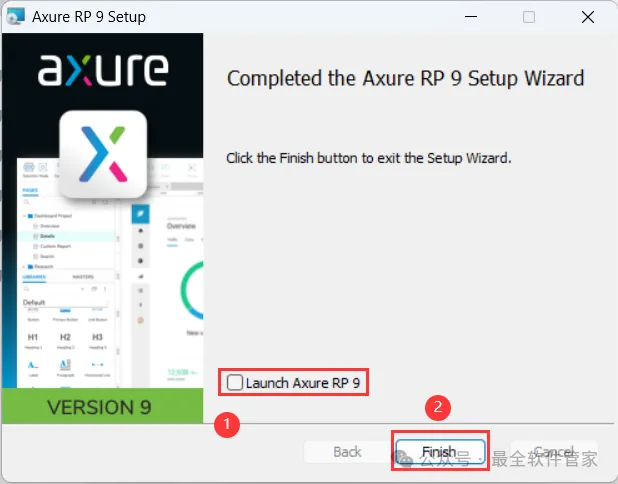Minimize the Axure RP 9 Setup window

click(471, 17)
